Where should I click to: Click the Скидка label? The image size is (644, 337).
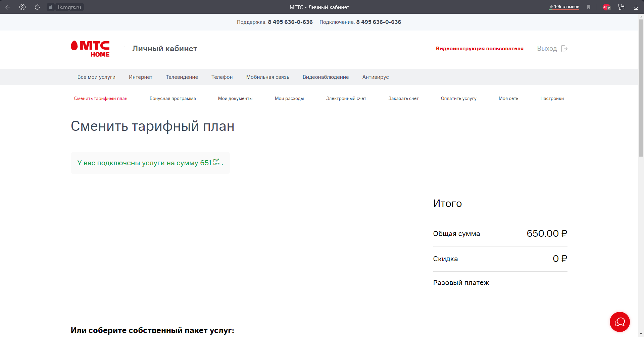[445, 259]
